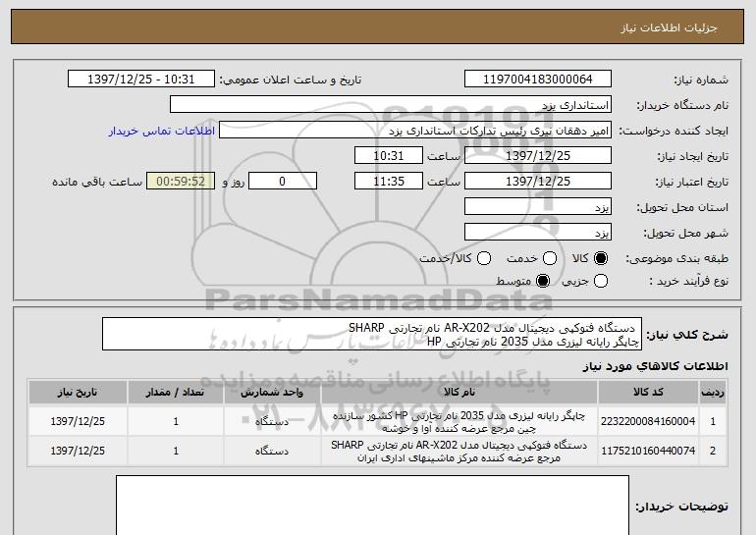
Task: Click the تعداد / مقدار column header
Action: (x=176, y=393)
